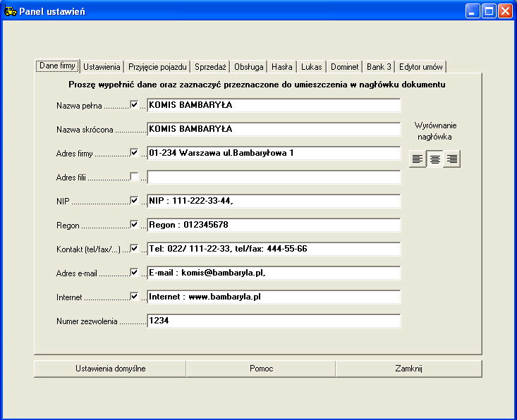Uncheck the Internet checkbox
This screenshot has width=517, height=420.
135,297
